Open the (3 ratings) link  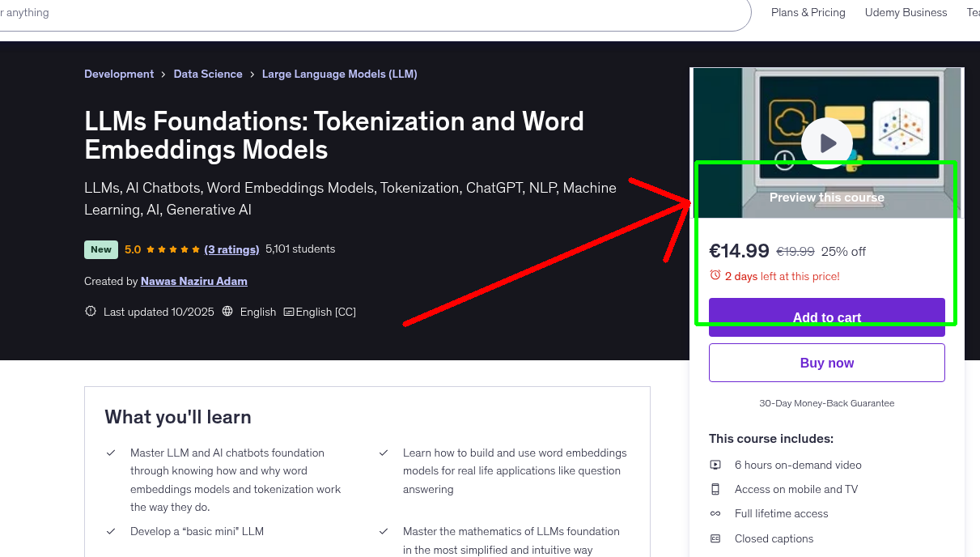point(232,249)
